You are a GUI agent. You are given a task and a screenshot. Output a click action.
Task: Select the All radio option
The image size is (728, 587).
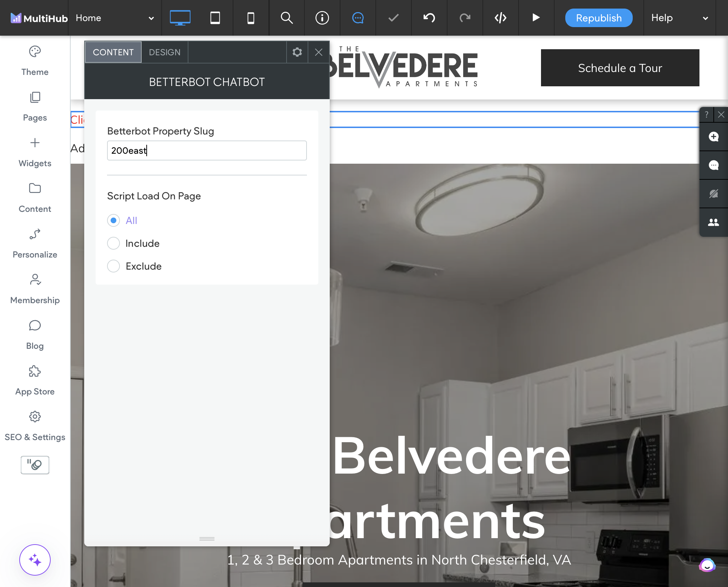click(x=113, y=220)
